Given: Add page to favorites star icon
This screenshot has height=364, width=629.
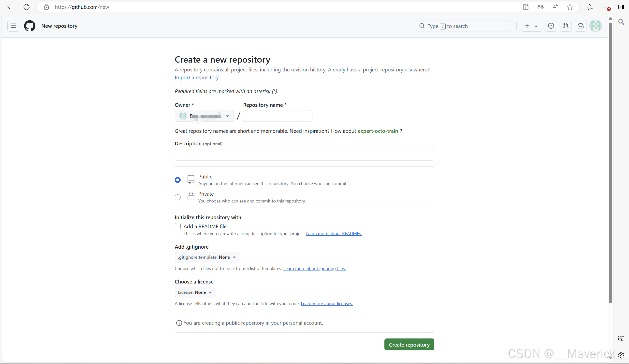Looking at the screenshot, I should pos(570,7).
